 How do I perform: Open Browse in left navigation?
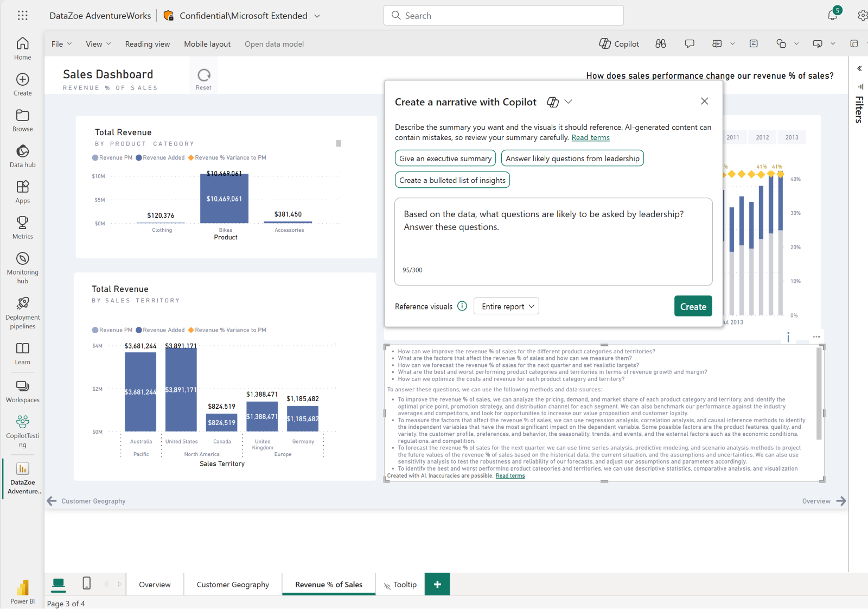[22, 120]
